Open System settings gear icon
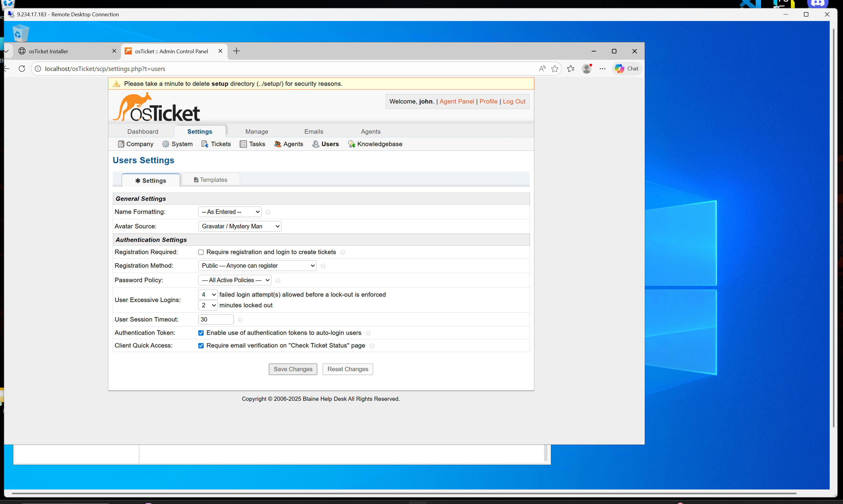The image size is (843, 504). click(165, 144)
